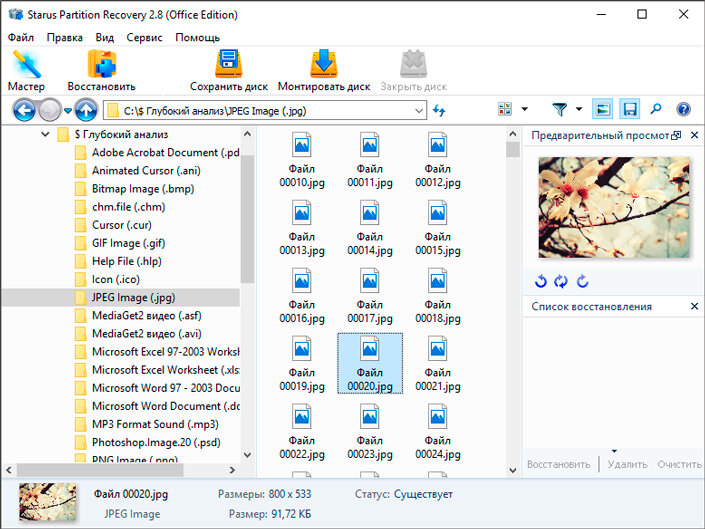
Task: Expand the address path dropdown
Action: click(x=419, y=111)
